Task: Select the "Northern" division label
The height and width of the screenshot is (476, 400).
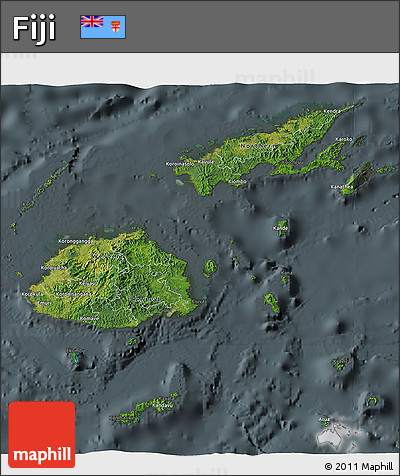Action: (257, 146)
